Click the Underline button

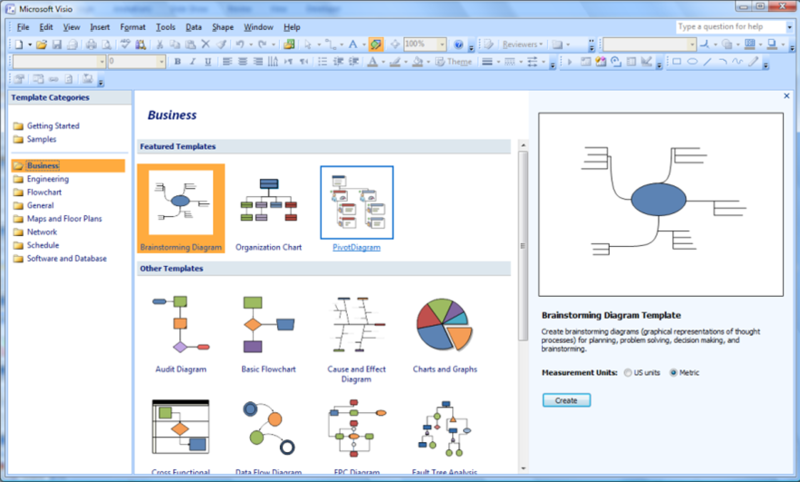tap(208, 62)
